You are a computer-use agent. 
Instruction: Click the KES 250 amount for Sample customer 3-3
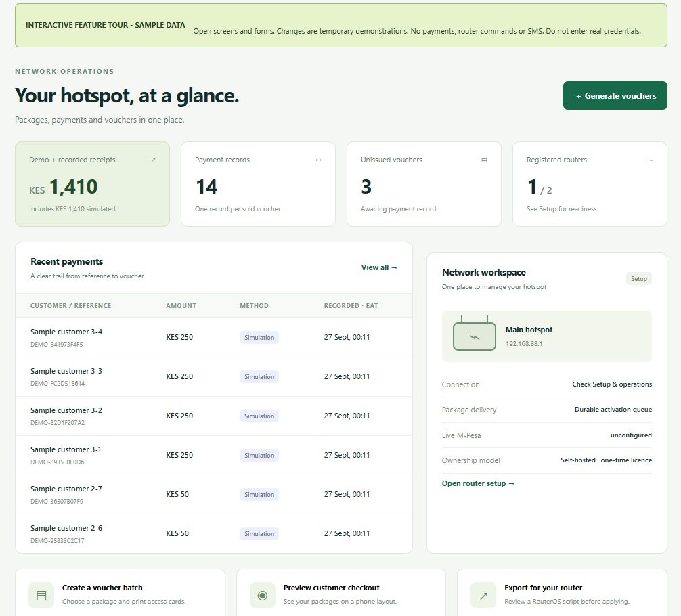tap(179, 376)
